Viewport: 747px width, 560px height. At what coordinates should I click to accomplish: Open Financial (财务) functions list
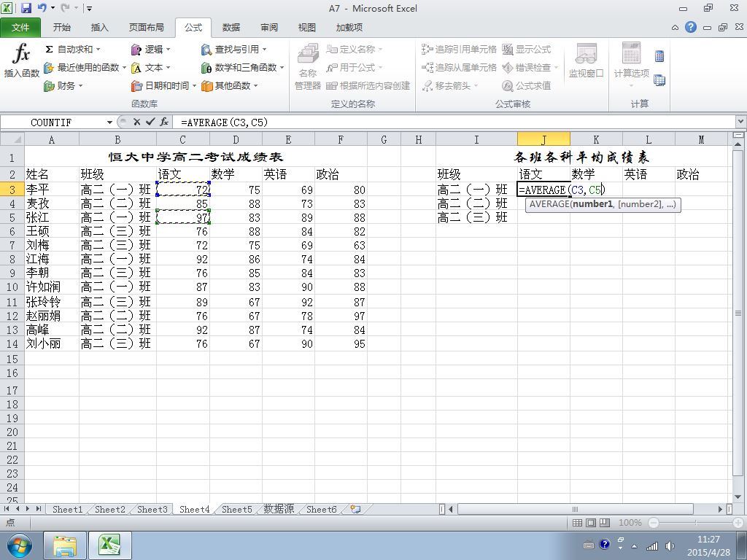(x=63, y=86)
